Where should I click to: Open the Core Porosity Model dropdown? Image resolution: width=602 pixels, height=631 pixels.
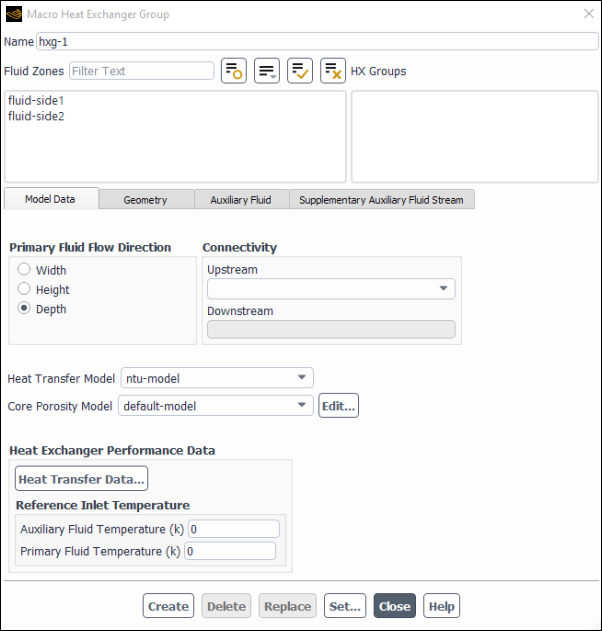tap(216, 406)
